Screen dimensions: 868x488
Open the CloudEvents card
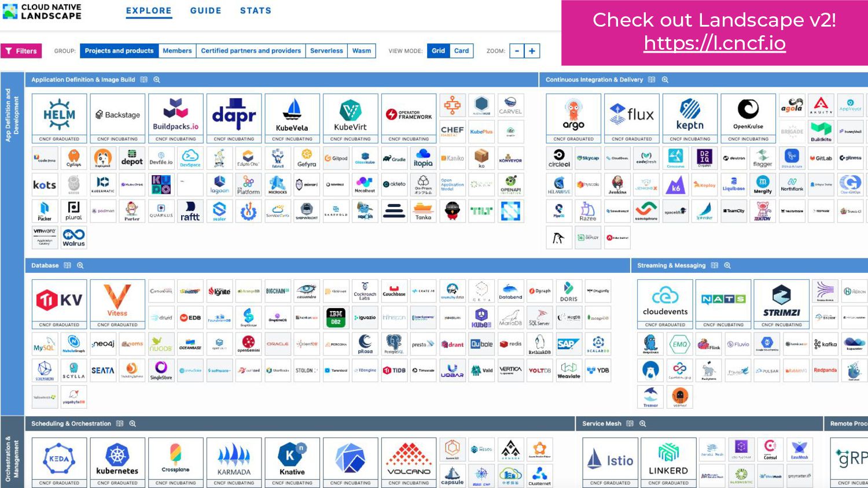(665, 304)
